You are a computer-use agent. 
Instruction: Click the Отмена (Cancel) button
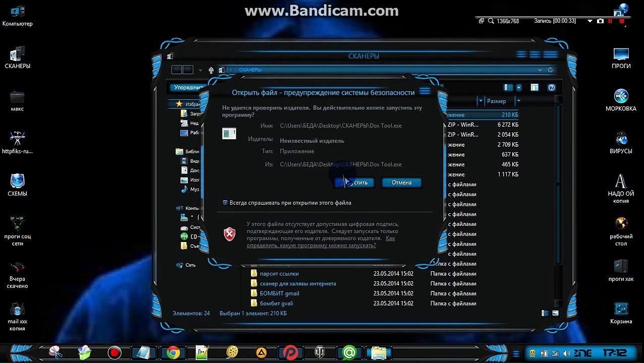point(401,183)
